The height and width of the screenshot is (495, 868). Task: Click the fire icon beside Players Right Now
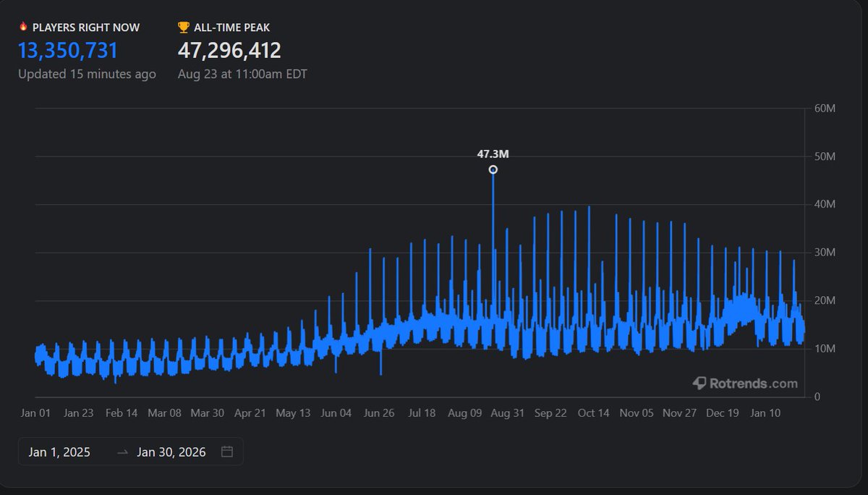click(x=23, y=27)
